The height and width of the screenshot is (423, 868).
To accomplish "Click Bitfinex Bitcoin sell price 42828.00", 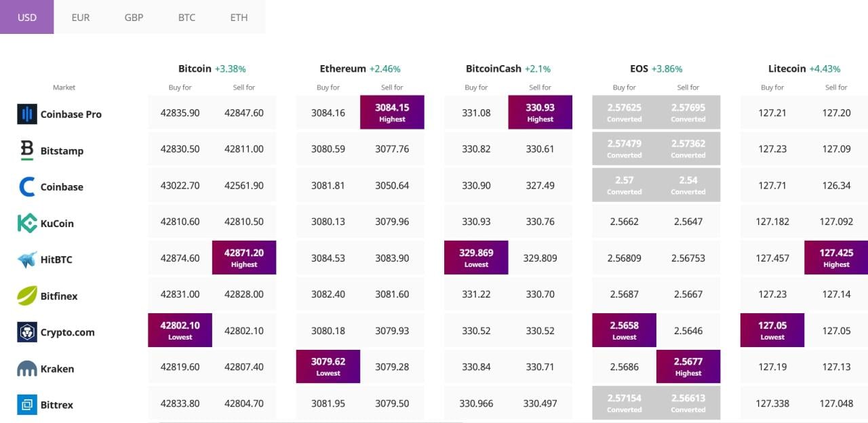I will pos(244,294).
